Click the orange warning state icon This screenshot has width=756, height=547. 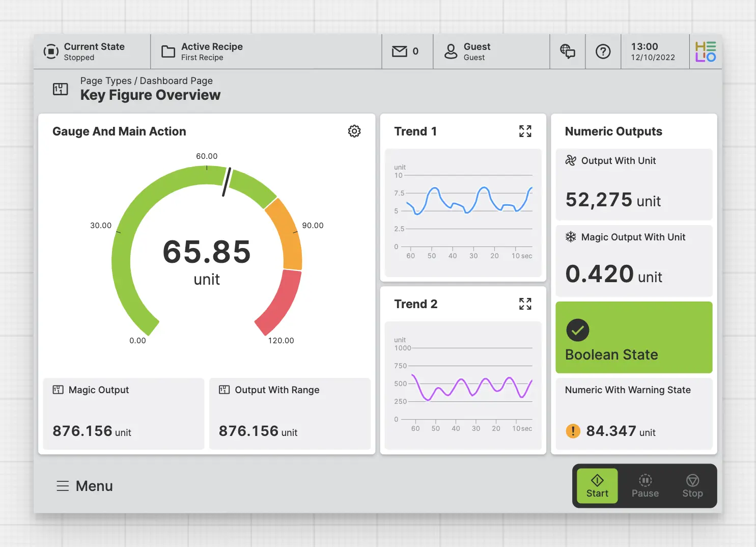coord(573,431)
